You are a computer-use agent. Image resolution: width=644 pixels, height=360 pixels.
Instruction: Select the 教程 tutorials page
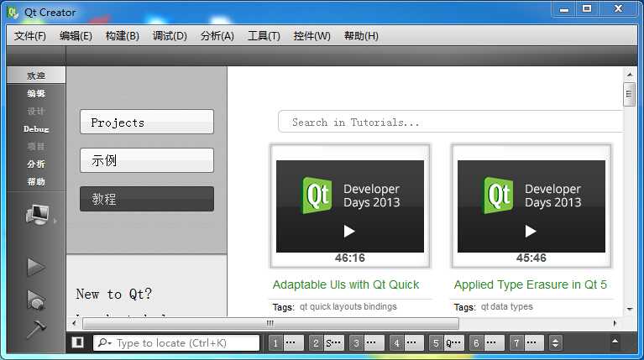(147, 199)
